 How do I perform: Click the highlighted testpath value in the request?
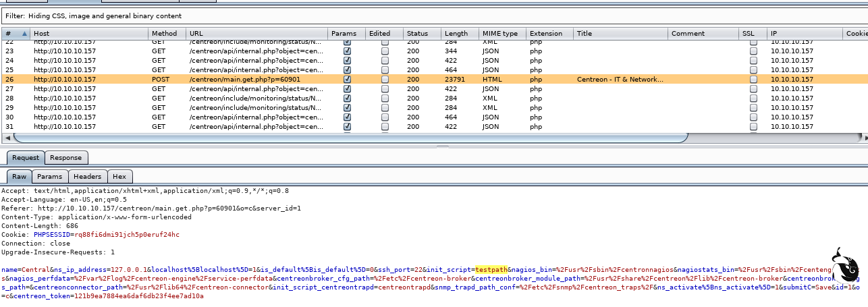pos(491,270)
